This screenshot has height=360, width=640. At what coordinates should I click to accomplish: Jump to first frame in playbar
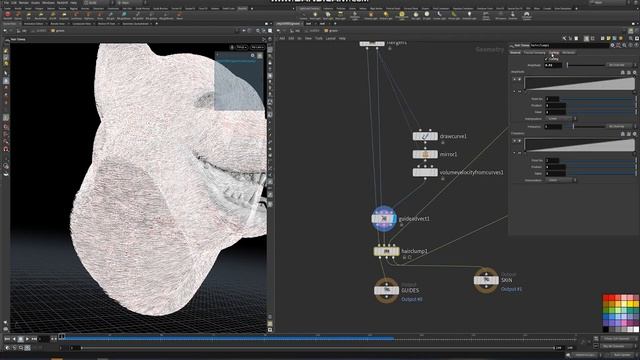click(7, 339)
